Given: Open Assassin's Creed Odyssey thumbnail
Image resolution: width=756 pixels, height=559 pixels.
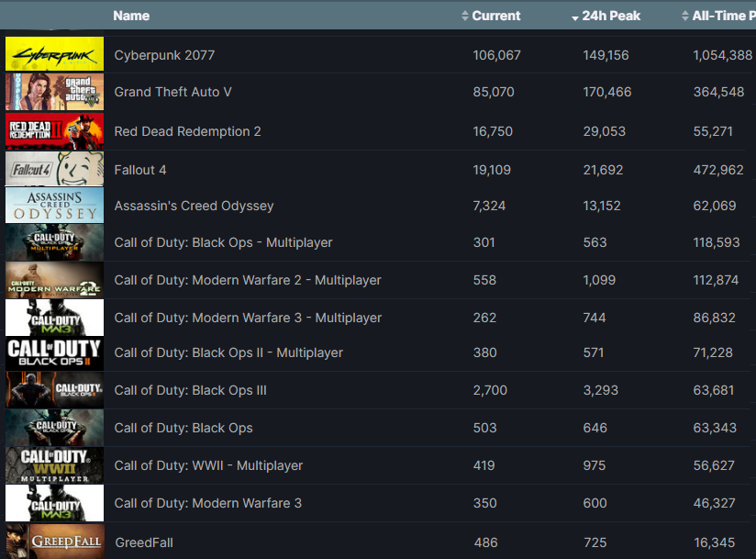Looking at the screenshot, I should coord(54,206).
